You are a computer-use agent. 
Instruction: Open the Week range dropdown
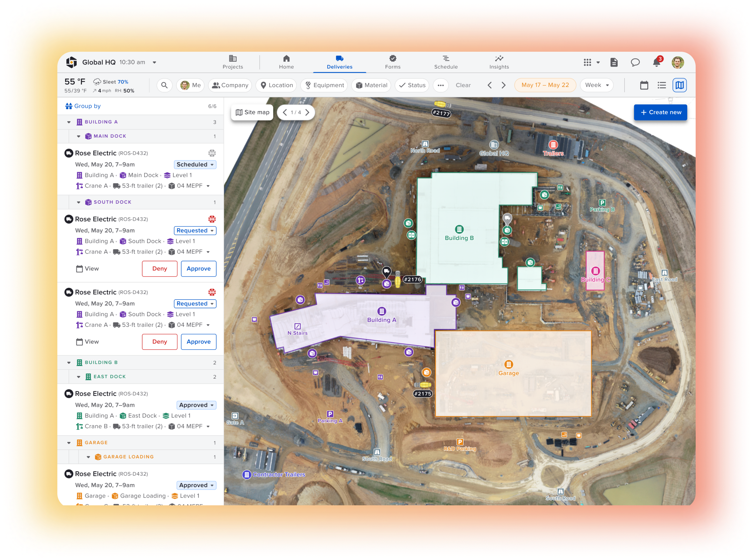pyautogui.click(x=597, y=85)
